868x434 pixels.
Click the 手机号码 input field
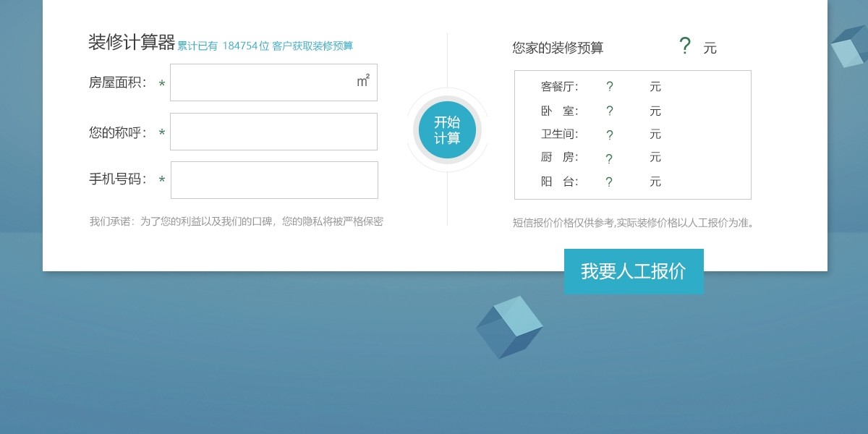click(x=274, y=180)
